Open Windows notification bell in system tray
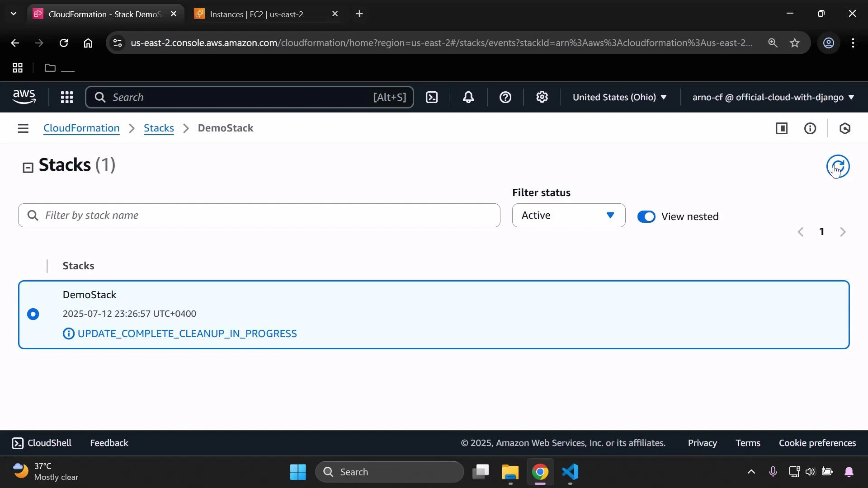 click(849, 472)
